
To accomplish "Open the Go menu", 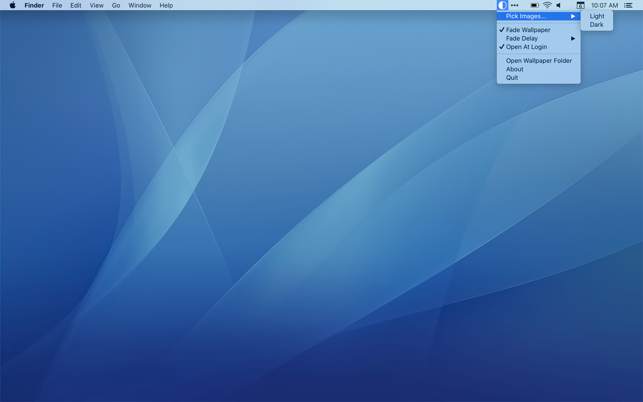I will (116, 5).
